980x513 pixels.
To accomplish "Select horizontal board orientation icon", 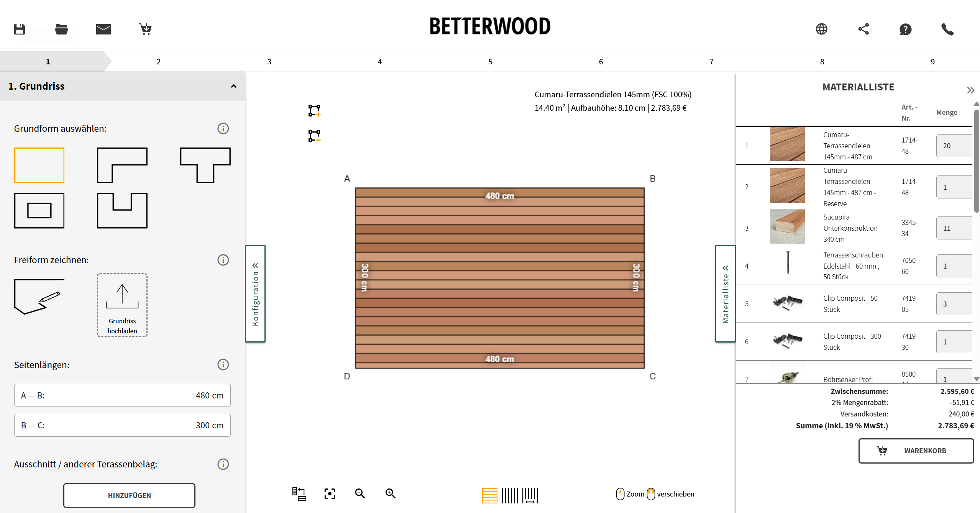I will coord(489,495).
